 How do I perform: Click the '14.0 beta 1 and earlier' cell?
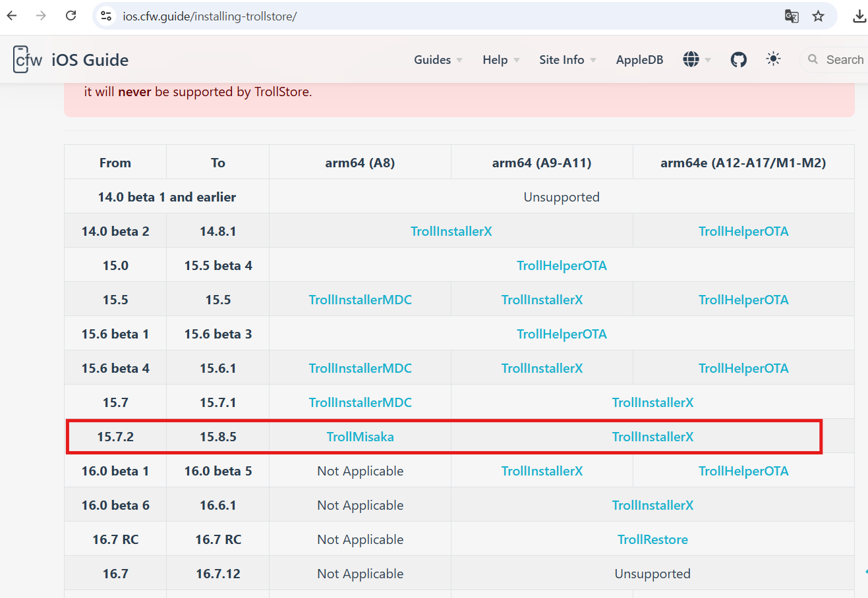[167, 197]
